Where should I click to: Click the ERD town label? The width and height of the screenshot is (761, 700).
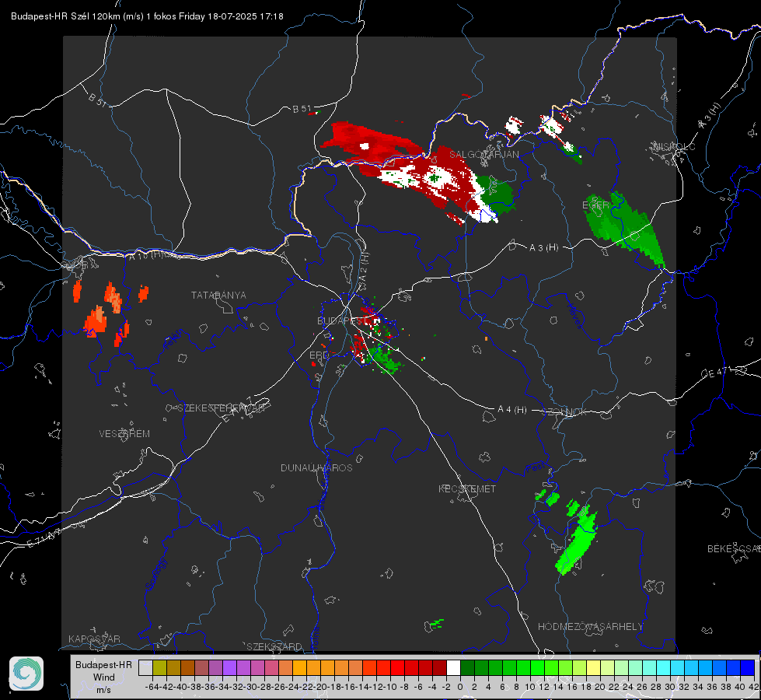pyautogui.click(x=319, y=355)
